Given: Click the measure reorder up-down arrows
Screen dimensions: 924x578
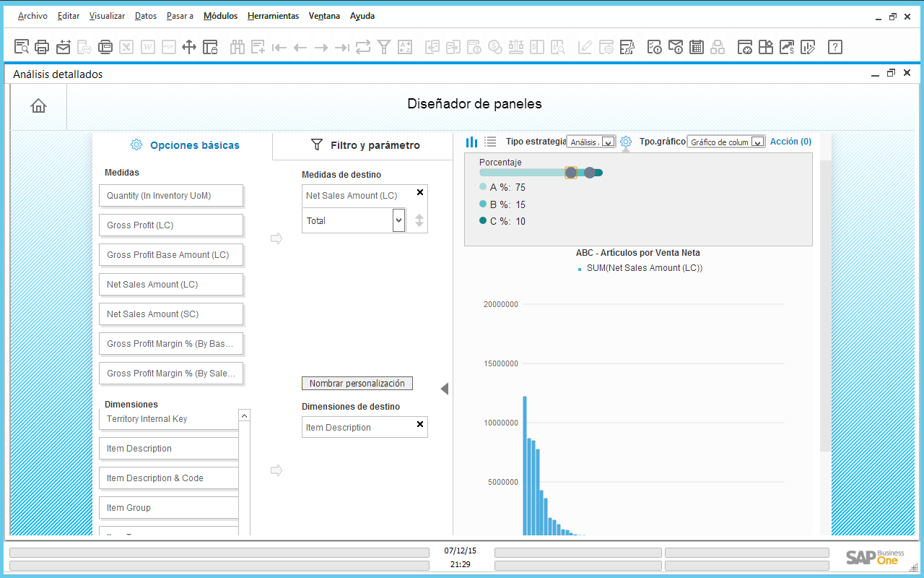Looking at the screenshot, I should tap(419, 221).
